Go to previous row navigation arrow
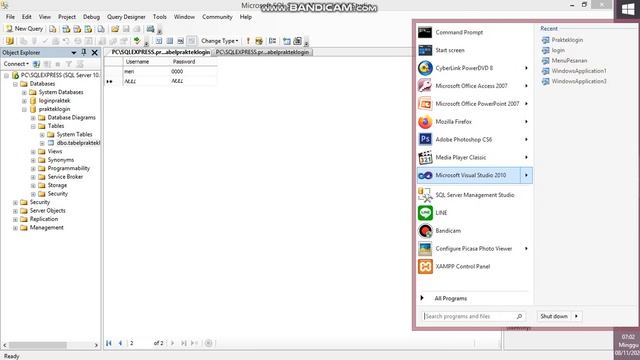 pos(120,343)
